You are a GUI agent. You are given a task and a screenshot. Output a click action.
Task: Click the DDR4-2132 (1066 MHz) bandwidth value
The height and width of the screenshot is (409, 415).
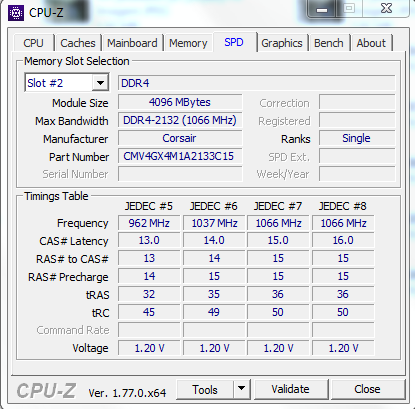pos(180,120)
